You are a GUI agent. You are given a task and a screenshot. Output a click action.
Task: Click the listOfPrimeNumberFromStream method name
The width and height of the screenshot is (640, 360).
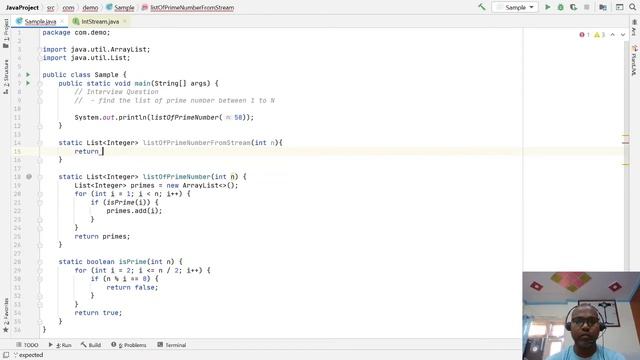[x=196, y=143]
